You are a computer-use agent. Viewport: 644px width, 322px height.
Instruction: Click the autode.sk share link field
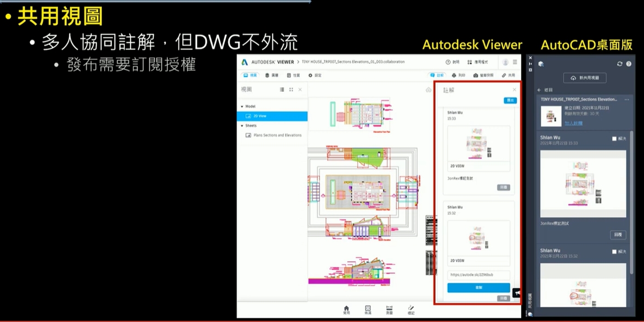[478, 275]
